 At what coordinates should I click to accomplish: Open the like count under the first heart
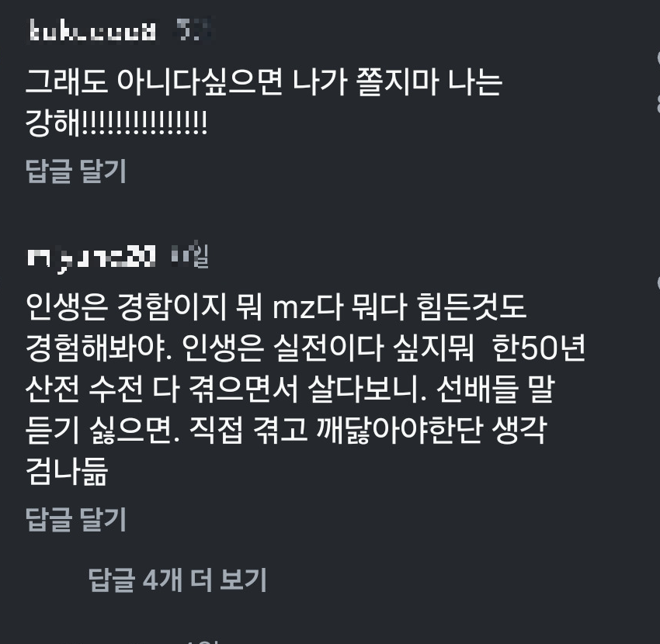pyautogui.click(x=658, y=103)
